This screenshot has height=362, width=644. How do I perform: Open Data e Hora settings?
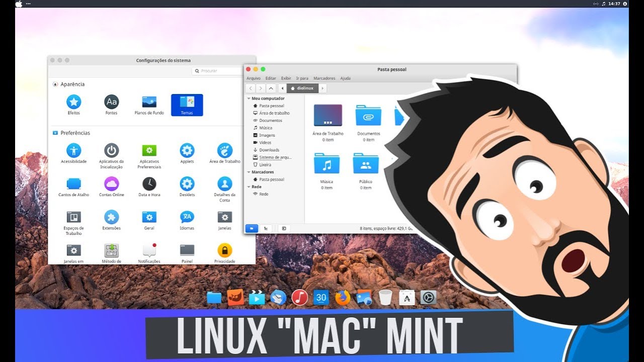(149, 187)
